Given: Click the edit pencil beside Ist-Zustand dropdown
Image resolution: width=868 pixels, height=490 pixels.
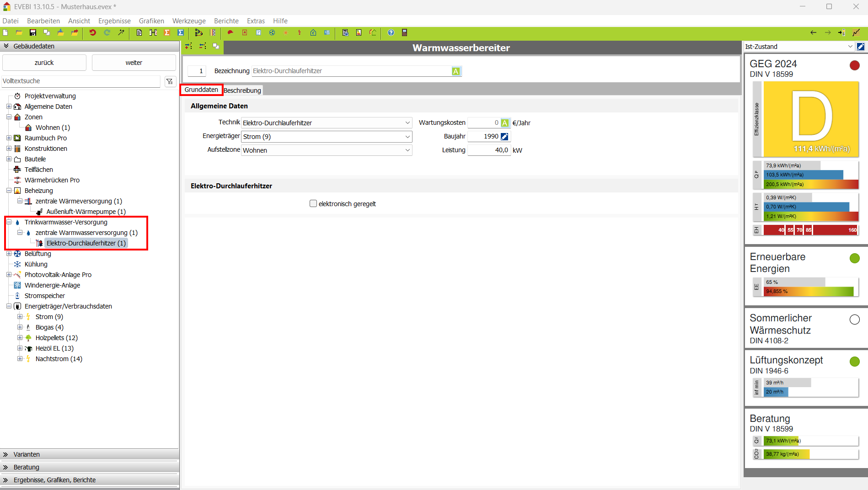Looking at the screenshot, I should tap(861, 47).
